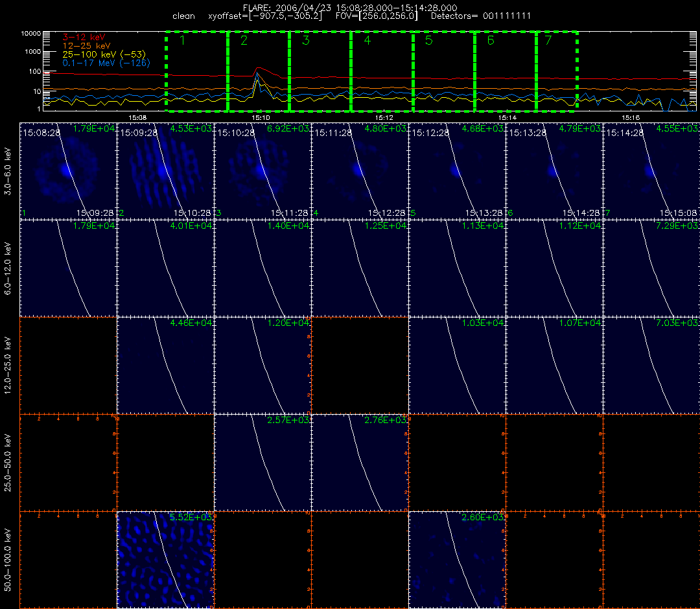Pick interval 3 label in the light curve
Viewport: 700px width, 609px height.
point(306,40)
